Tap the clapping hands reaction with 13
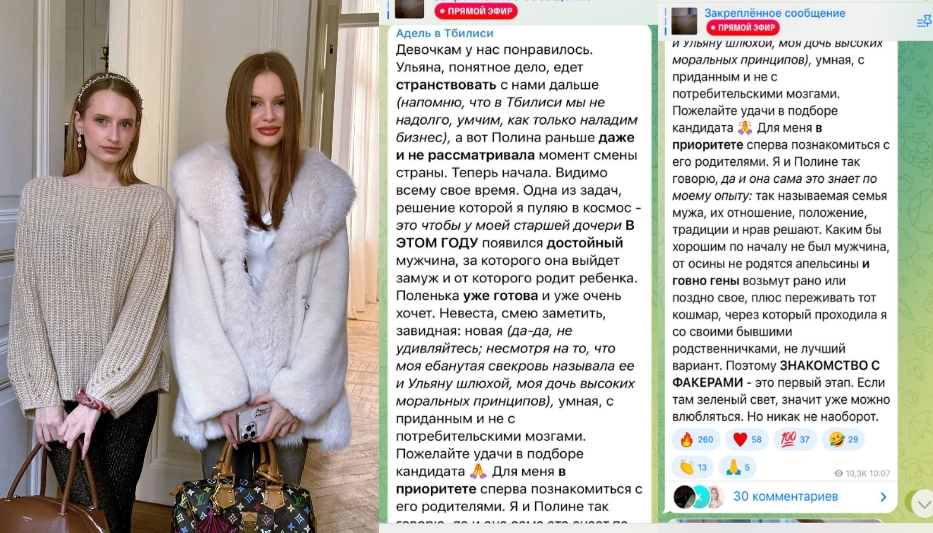This screenshot has height=533, width=933. pyautogui.click(x=693, y=467)
